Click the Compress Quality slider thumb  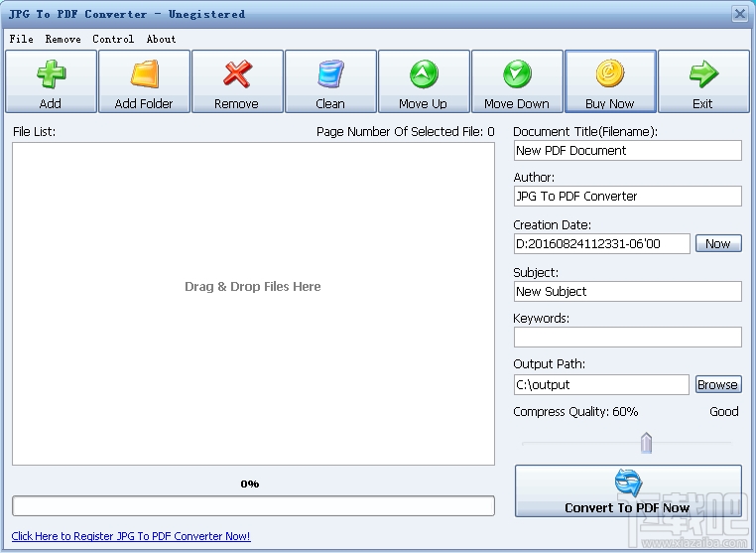pos(646,443)
